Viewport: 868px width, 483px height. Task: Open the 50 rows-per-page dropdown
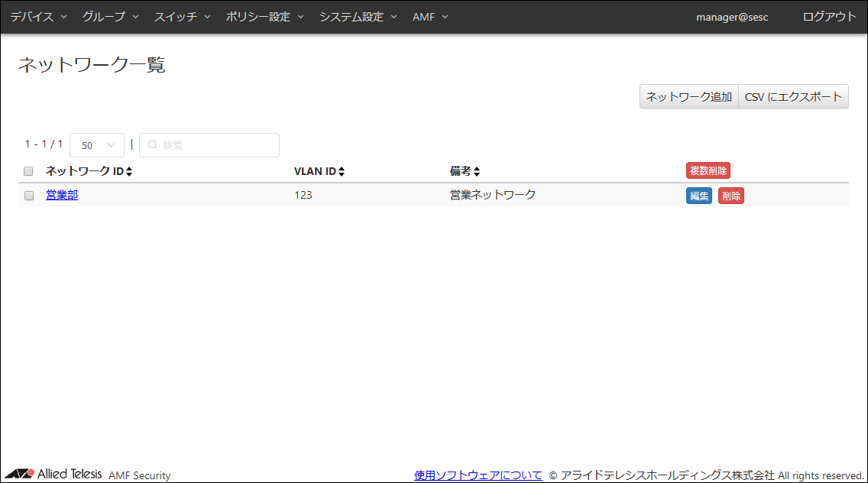click(96, 145)
